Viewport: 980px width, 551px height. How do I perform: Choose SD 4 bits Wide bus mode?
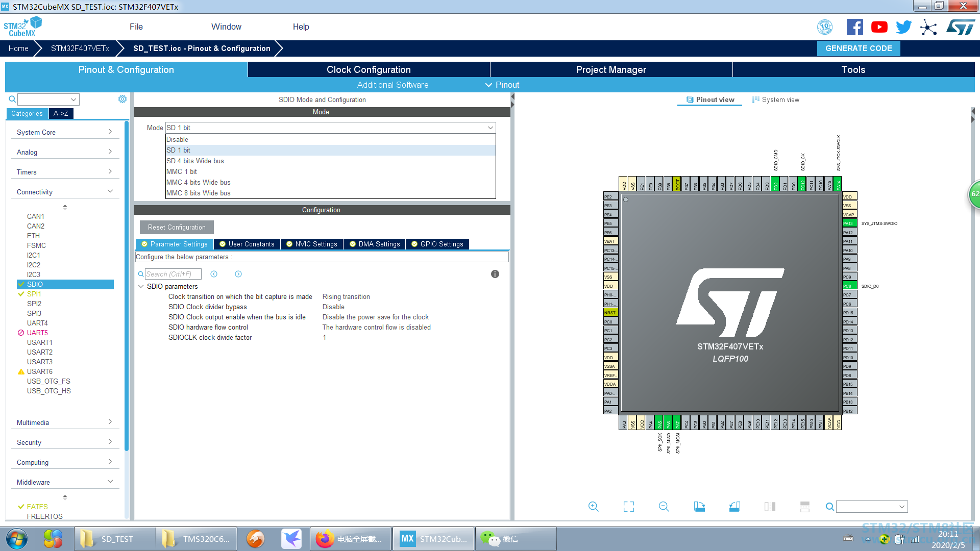coord(331,161)
